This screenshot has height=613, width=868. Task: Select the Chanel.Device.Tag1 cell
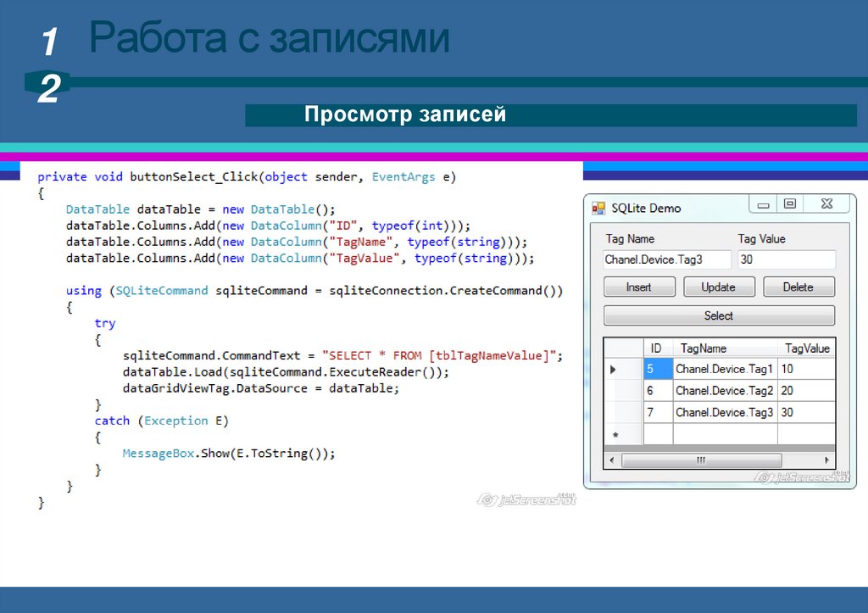coord(725,370)
